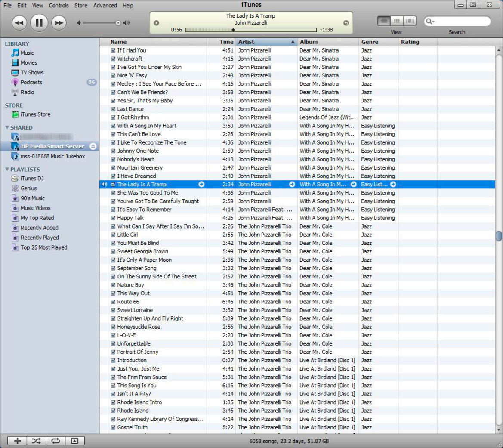Show or hide the artwork viewer
The height and width of the screenshot is (448, 503).
tap(75, 441)
